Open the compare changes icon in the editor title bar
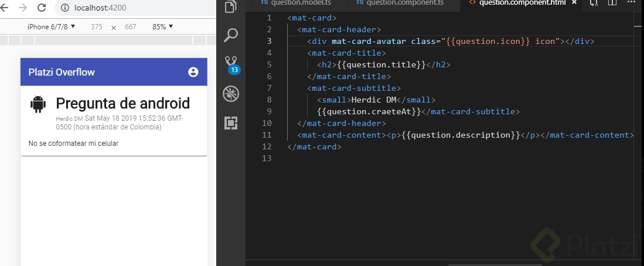This screenshot has width=644, height=266. [x=594, y=2]
